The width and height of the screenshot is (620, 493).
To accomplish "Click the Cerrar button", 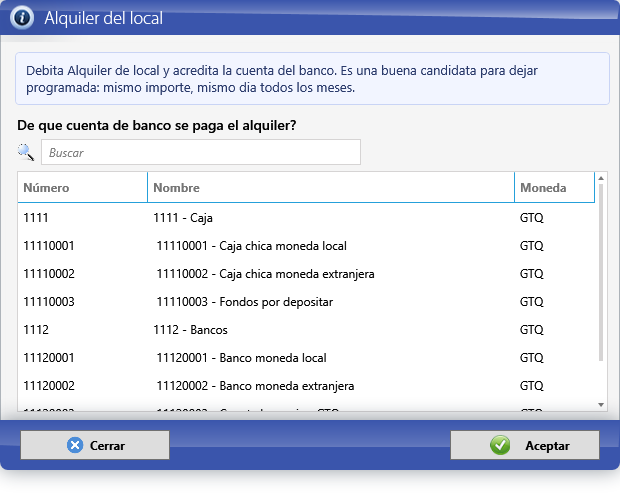I will (x=95, y=445).
